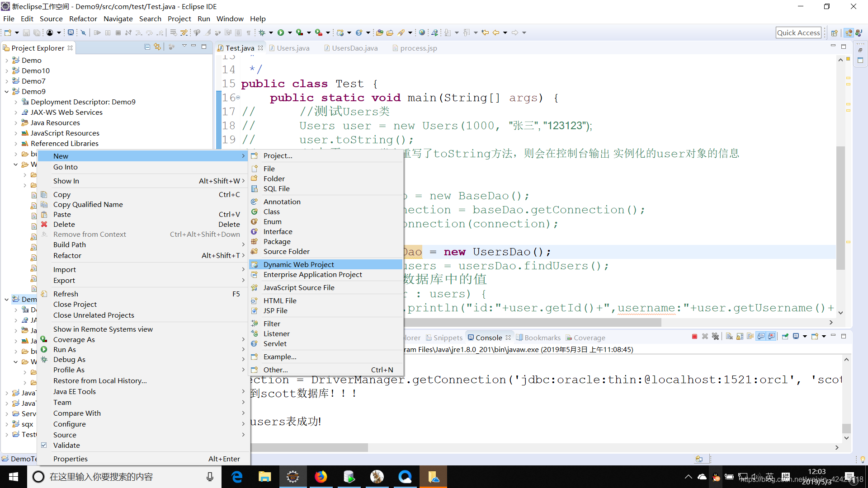Click the Collapse All icon in Project Explorer
Screen dimensions: 868x488
click(147, 47)
